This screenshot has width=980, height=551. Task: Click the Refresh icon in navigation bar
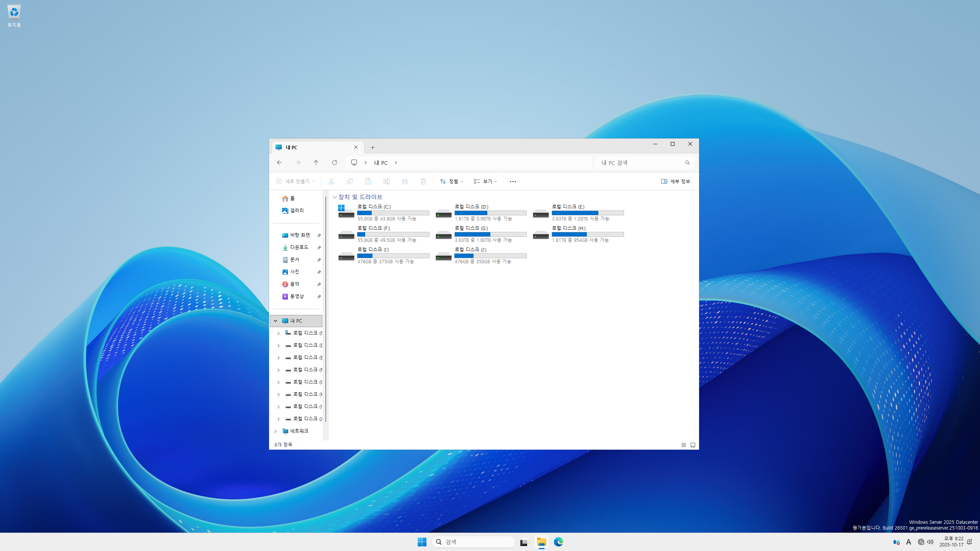pos(334,163)
